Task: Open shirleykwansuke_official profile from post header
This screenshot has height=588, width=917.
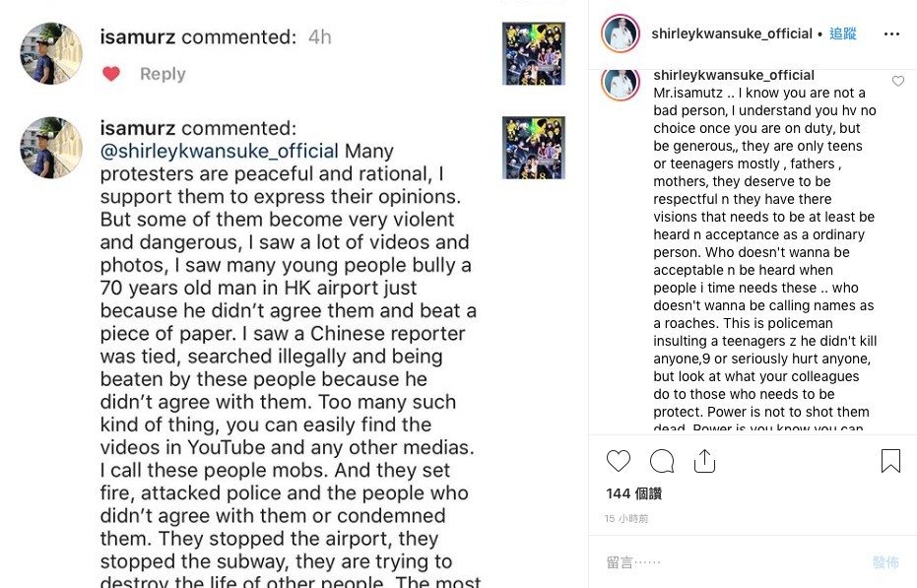Action: coord(732,33)
